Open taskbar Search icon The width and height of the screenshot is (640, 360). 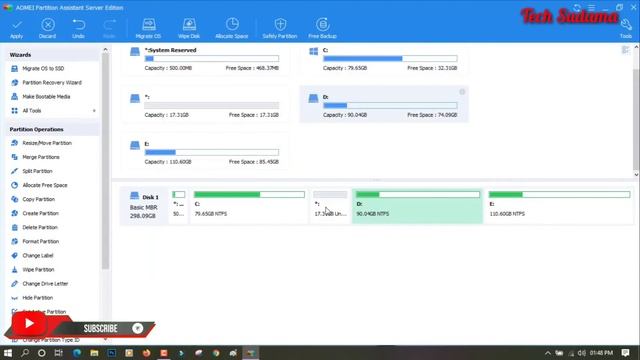click(x=25, y=353)
